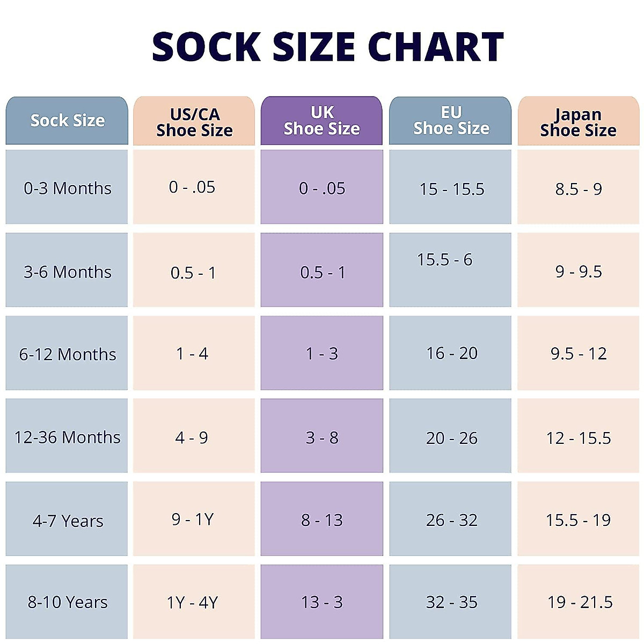This screenshot has width=644, height=644.
Task: Select the purple "UK Shoe Size" header
Action: 321,121
